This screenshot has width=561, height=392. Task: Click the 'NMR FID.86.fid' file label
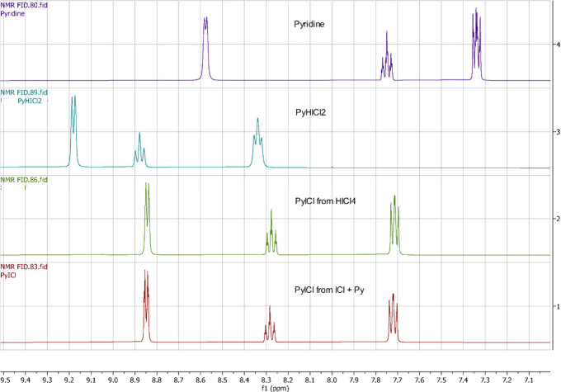[24, 180]
